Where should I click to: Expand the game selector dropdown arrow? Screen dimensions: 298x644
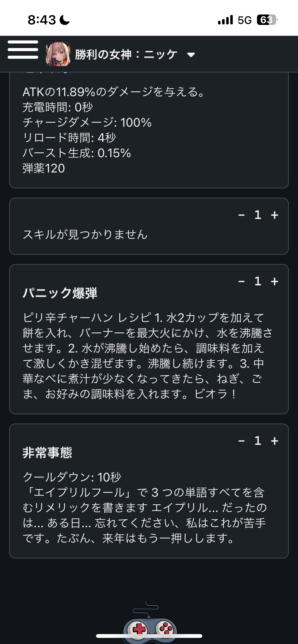(x=191, y=55)
